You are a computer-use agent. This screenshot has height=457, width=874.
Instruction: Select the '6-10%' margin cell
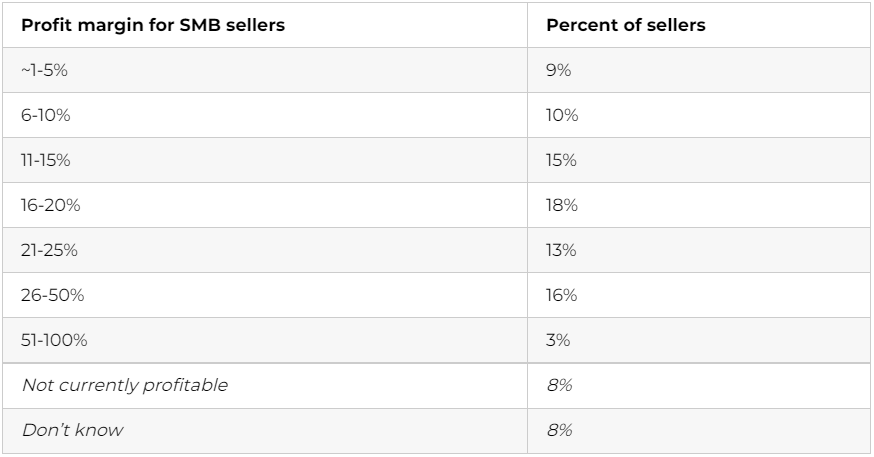pyautogui.click(x=43, y=116)
